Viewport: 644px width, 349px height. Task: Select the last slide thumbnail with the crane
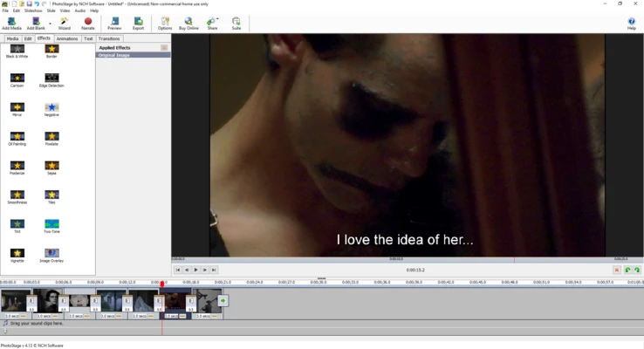click(x=208, y=301)
